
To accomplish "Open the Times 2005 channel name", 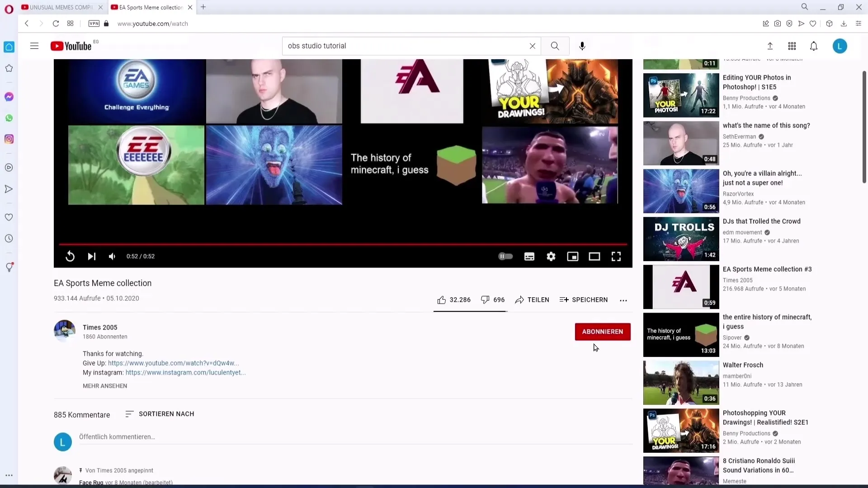I will pos(100,327).
